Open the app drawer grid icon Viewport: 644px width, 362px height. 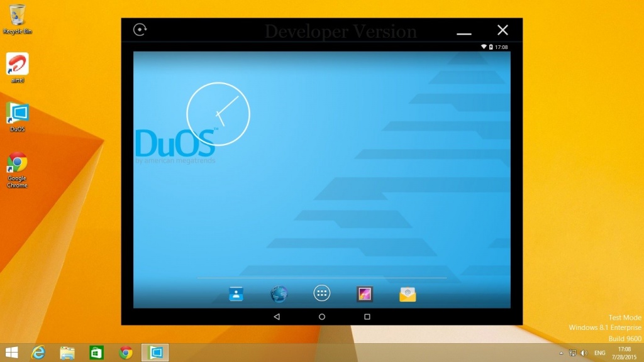coord(321,293)
